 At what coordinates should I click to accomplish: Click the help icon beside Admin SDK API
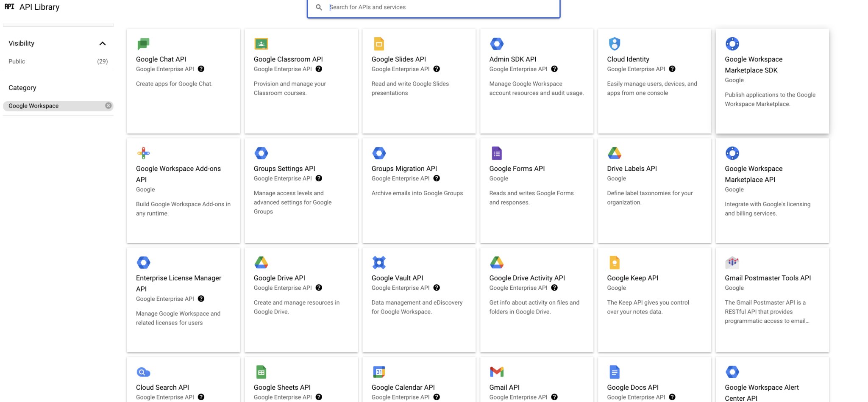click(x=554, y=69)
